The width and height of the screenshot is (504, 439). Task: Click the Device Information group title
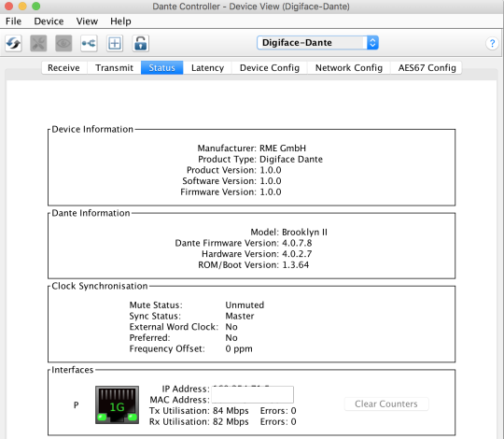tap(92, 129)
